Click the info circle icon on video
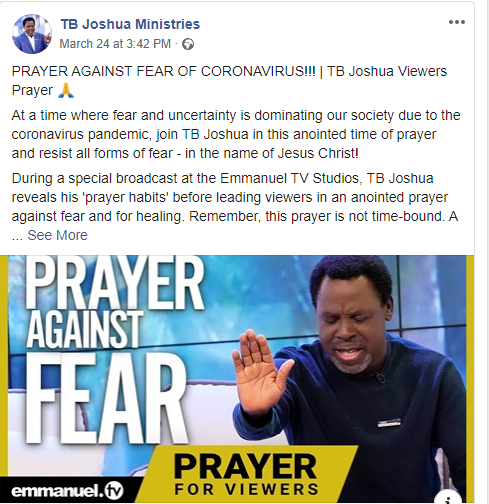This screenshot has width=489, height=504. [x=448, y=498]
